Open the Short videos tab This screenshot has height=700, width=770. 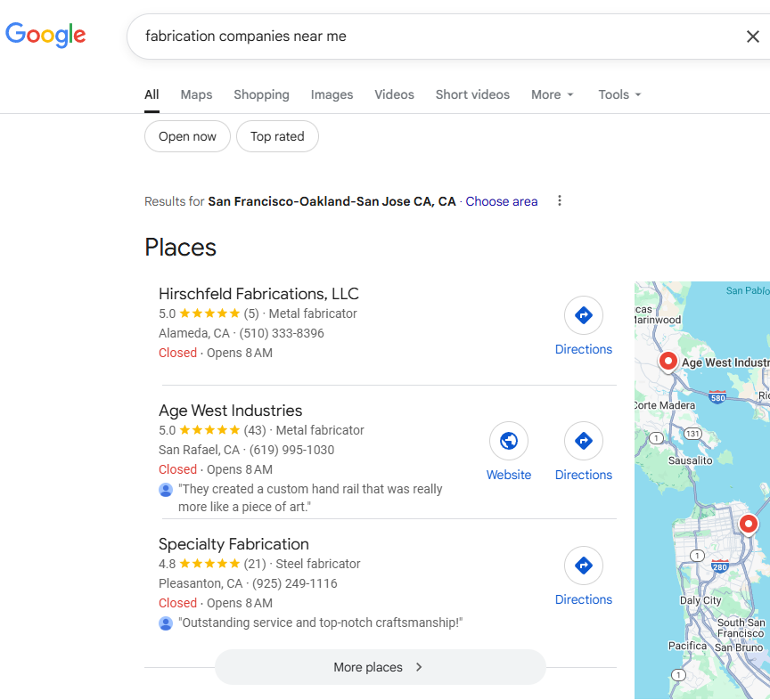click(472, 94)
